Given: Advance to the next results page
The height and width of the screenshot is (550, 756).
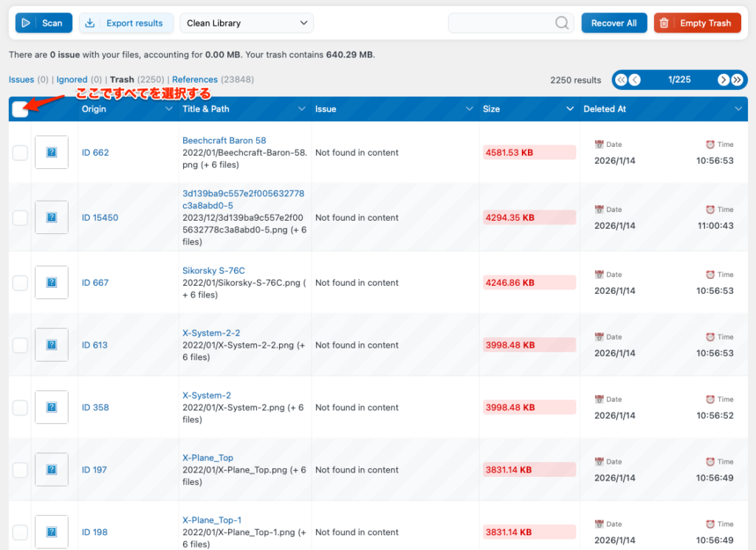Looking at the screenshot, I should [723, 80].
